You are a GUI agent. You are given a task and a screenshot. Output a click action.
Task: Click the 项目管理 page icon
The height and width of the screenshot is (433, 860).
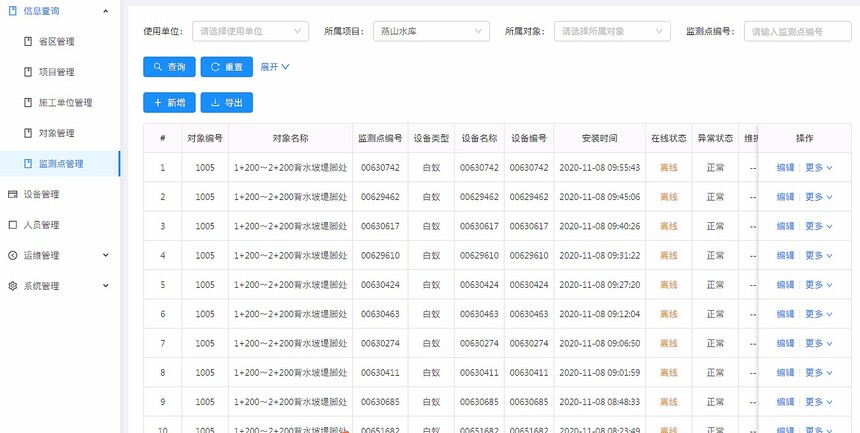28,72
